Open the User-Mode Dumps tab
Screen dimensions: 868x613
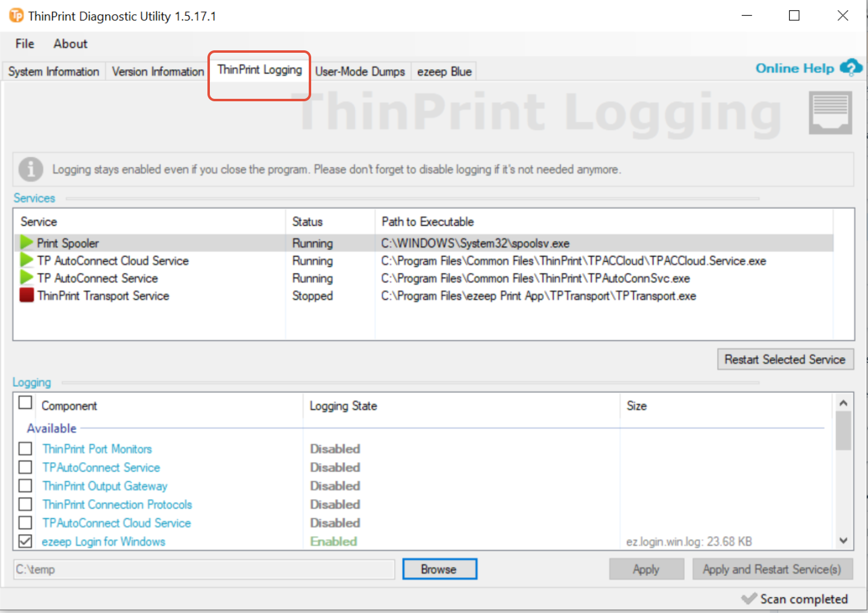point(360,72)
